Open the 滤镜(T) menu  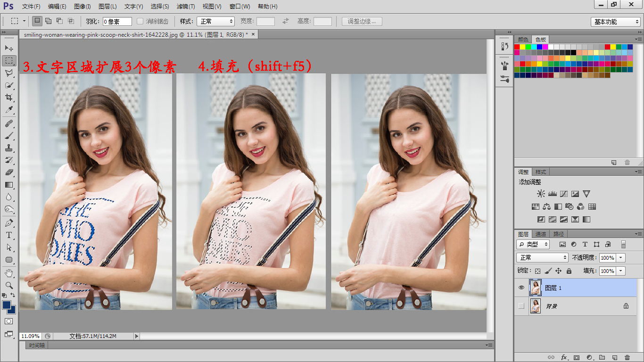[186, 7]
